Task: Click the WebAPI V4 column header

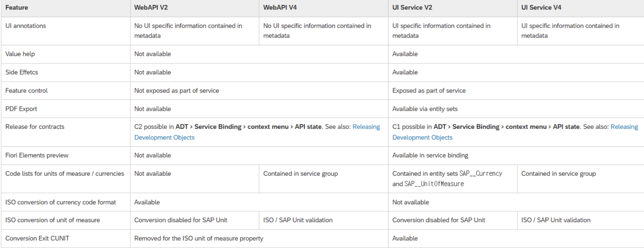Action: pyautogui.click(x=280, y=7)
